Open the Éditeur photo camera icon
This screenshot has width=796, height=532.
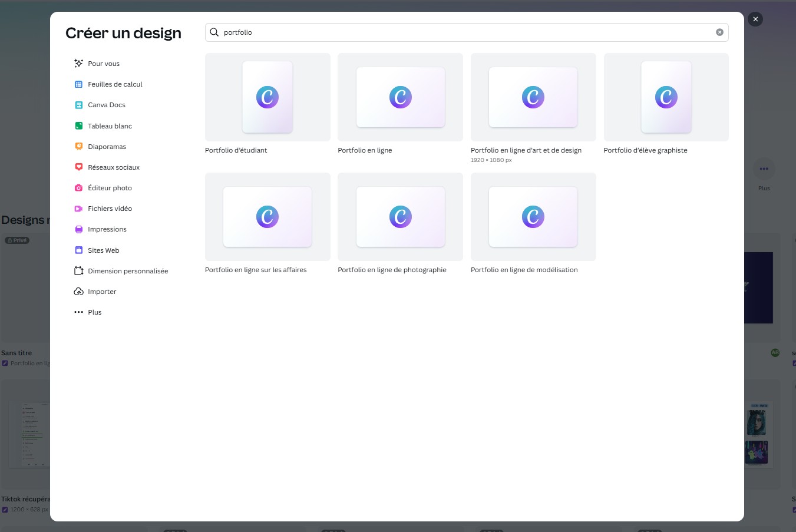(78, 188)
